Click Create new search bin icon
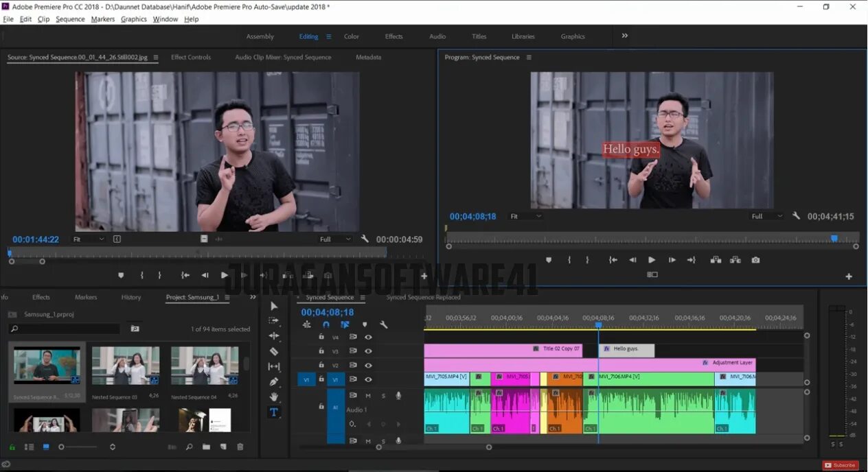The width and height of the screenshot is (868, 472). (x=135, y=329)
